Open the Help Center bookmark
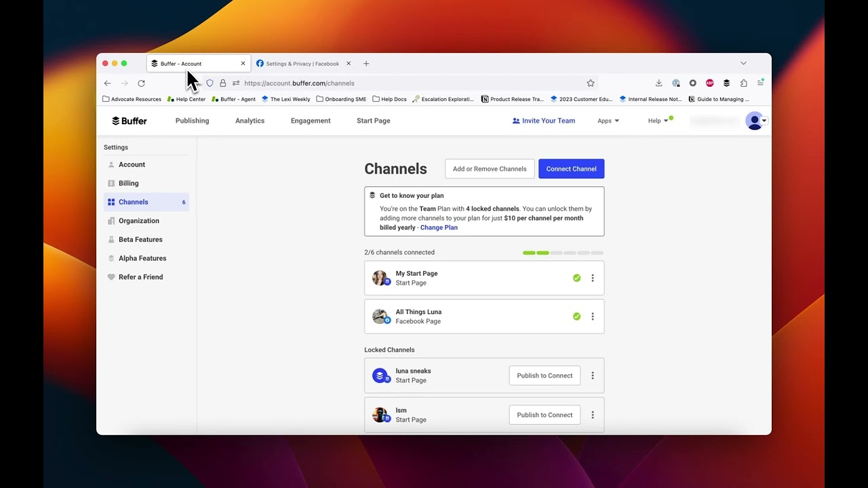Viewport: 868px width, 488px height. [x=186, y=99]
